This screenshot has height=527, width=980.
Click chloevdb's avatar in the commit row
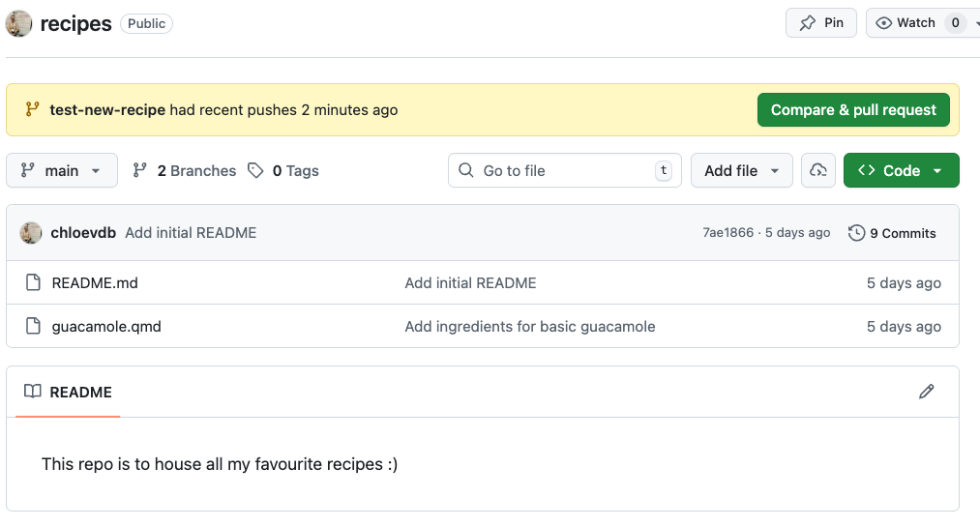(x=31, y=233)
